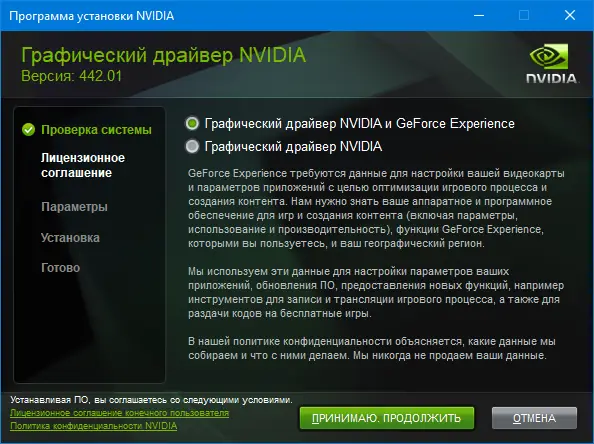Select the Параметры step in sidebar

74,207
